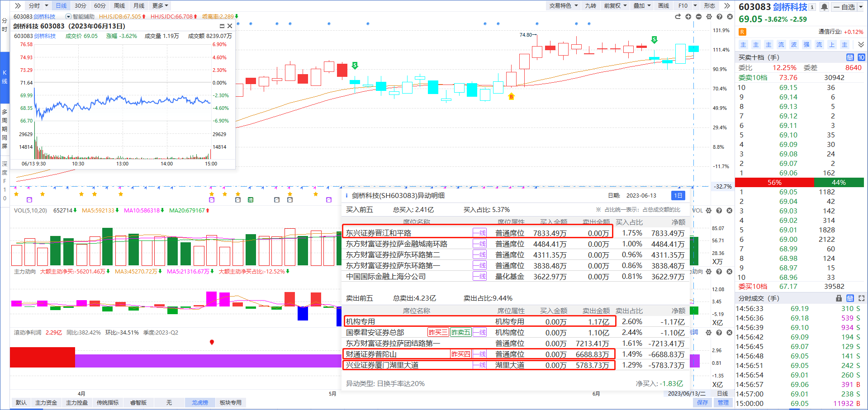Image resolution: width=868 pixels, height=410 pixels.
Task: Close main chart indicator with x icon
Action: (730, 17)
